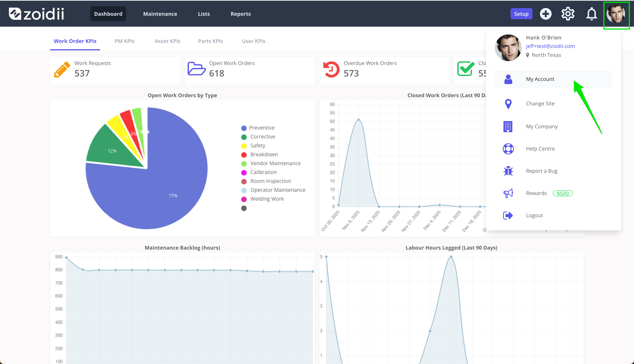Open the settings gear icon
634x364 pixels.
click(568, 14)
